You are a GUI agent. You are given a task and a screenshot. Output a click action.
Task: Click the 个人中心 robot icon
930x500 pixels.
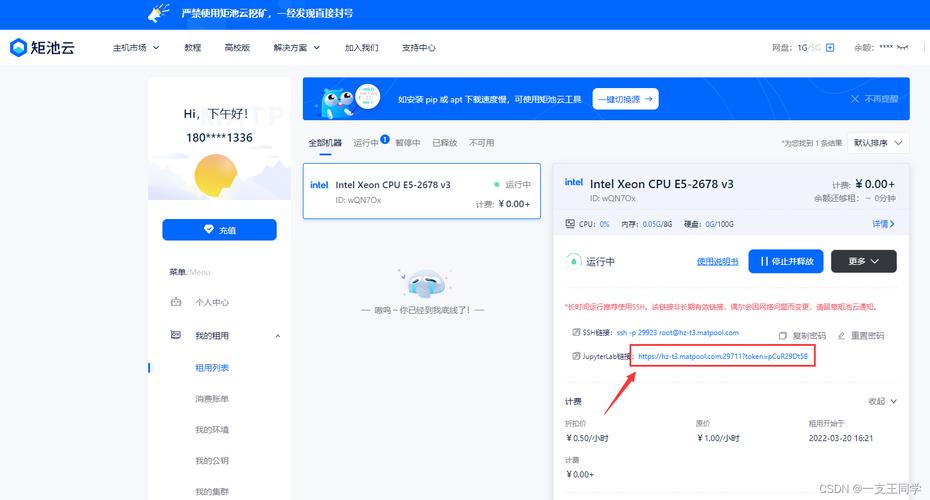tap(176, 302)
